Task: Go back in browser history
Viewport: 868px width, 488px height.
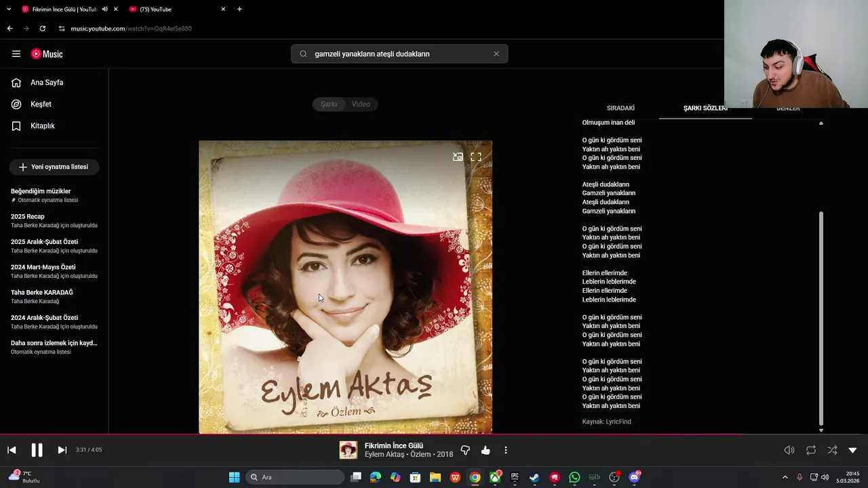Action: click(x=9, y=28)
